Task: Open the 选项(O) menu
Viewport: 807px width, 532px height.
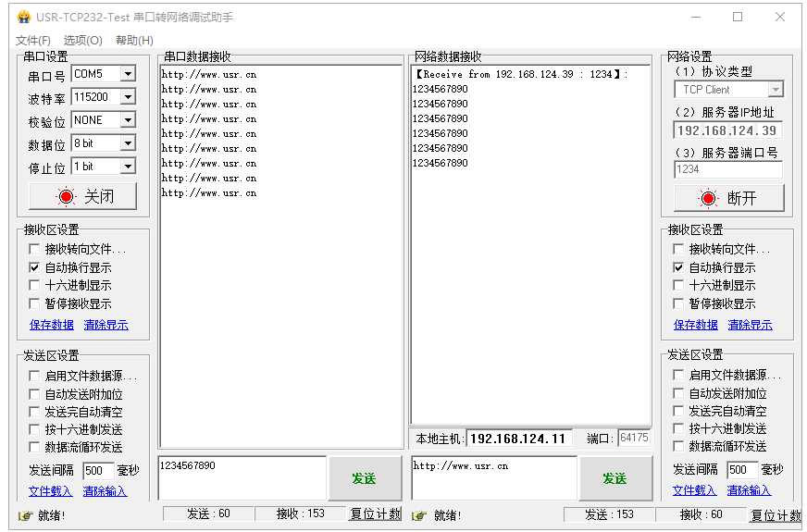Action: (83, 40)
